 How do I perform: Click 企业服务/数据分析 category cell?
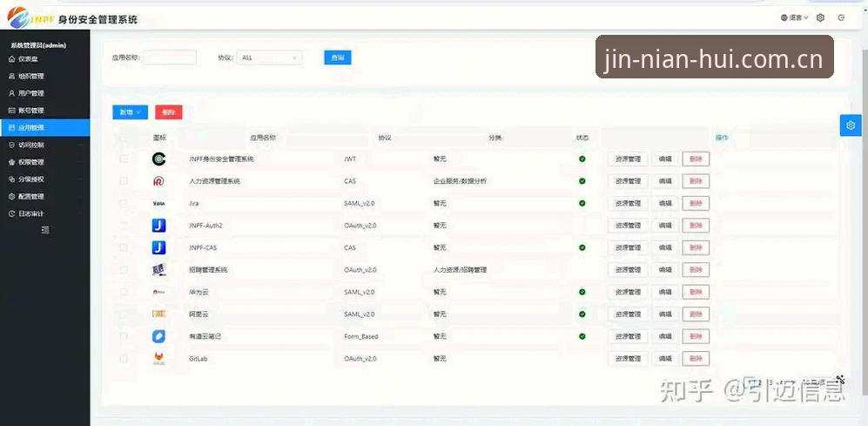(x=460, y=181)
